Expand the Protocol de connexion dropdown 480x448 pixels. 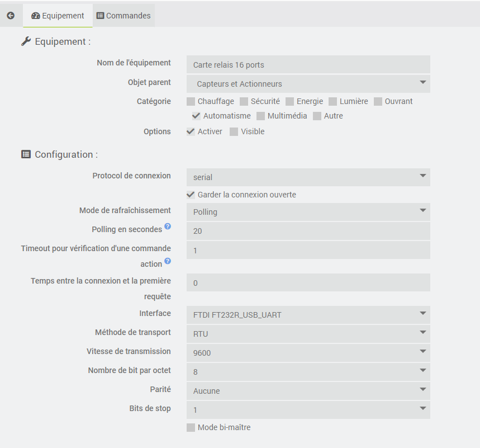[308, 177]
